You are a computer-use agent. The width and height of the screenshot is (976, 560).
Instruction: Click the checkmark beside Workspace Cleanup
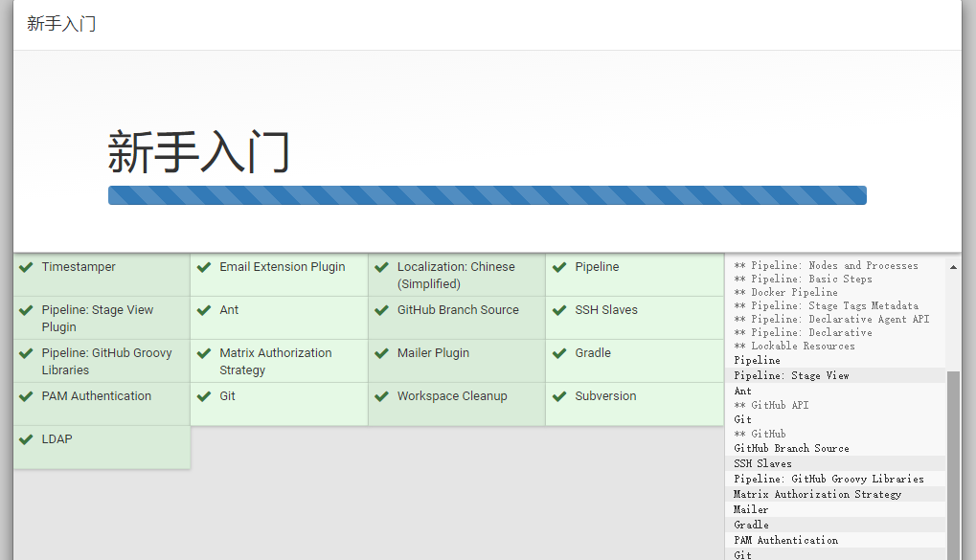click(381, 396)
